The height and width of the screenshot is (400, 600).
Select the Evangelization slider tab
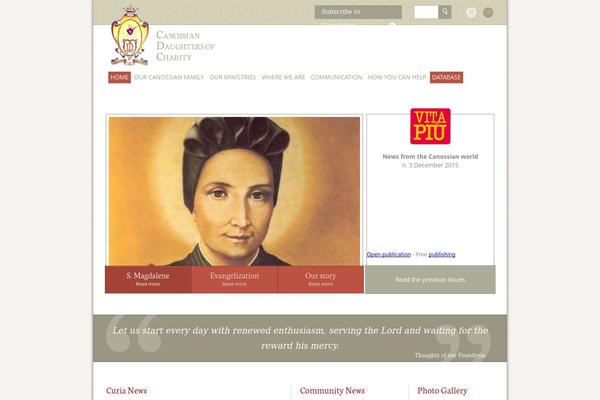[x=234, y=279]
